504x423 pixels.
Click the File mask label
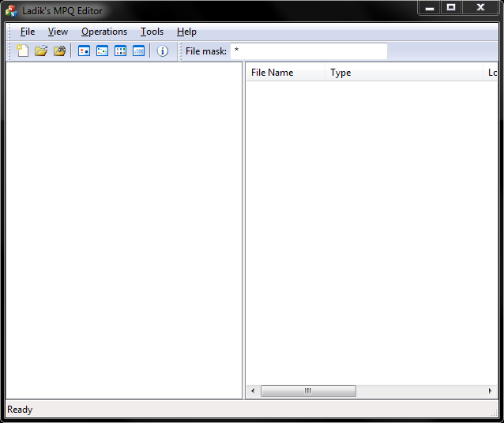pyautogui.click(x=206, y=51)
